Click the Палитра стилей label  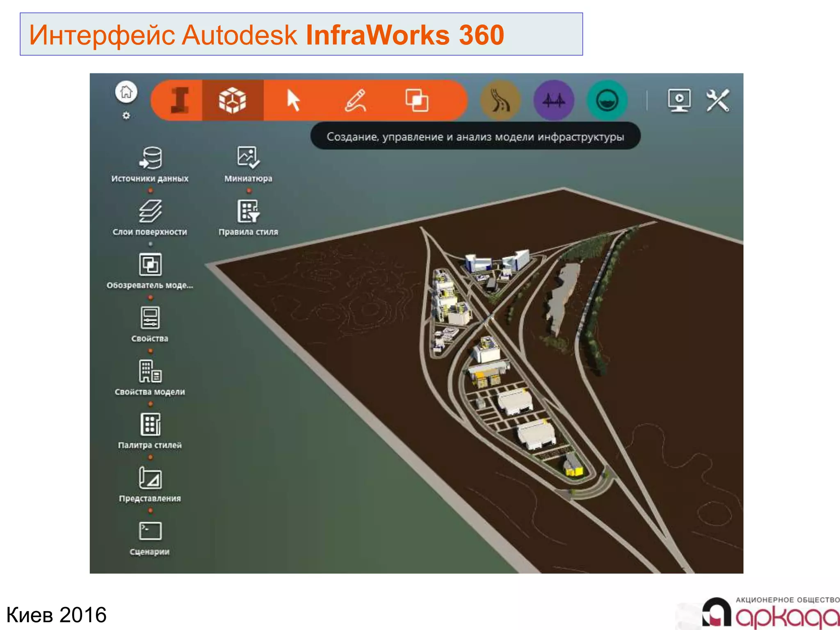pyautogui.click(x=150, y=445)
